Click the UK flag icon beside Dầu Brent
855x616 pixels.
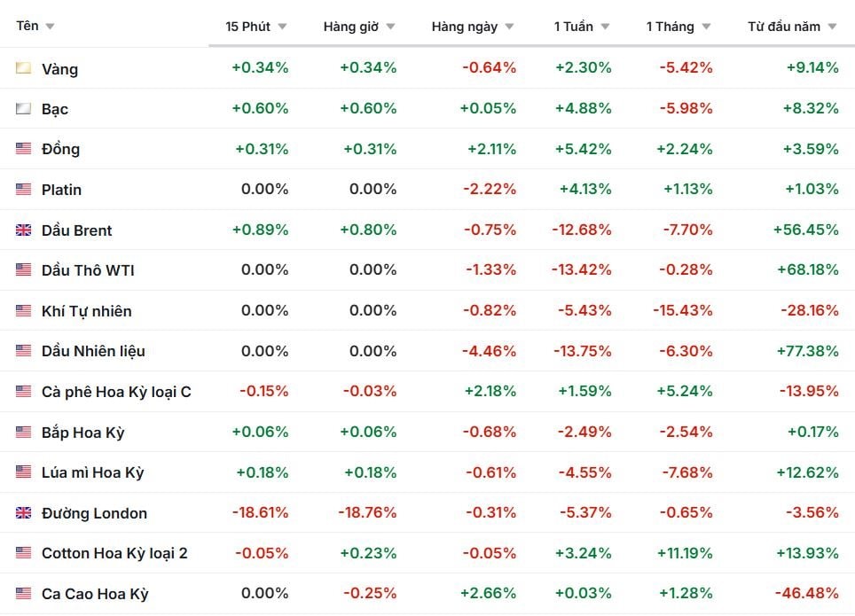click(24, 230)
